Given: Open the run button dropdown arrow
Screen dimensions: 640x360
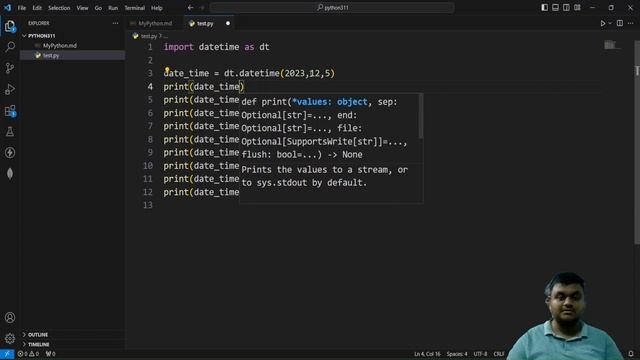Looking at the screenshot, I should pos(610,23).
